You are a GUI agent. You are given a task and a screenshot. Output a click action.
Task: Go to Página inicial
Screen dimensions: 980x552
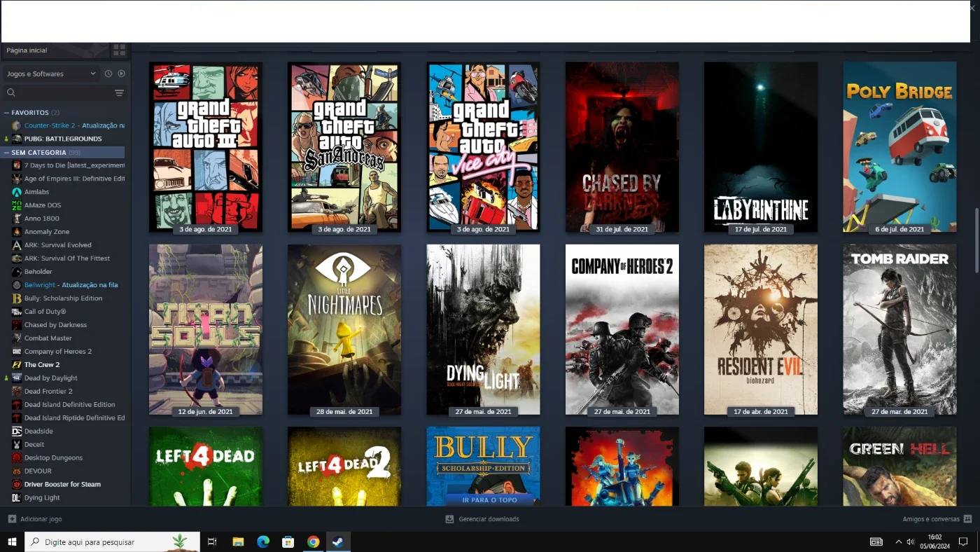27,50
